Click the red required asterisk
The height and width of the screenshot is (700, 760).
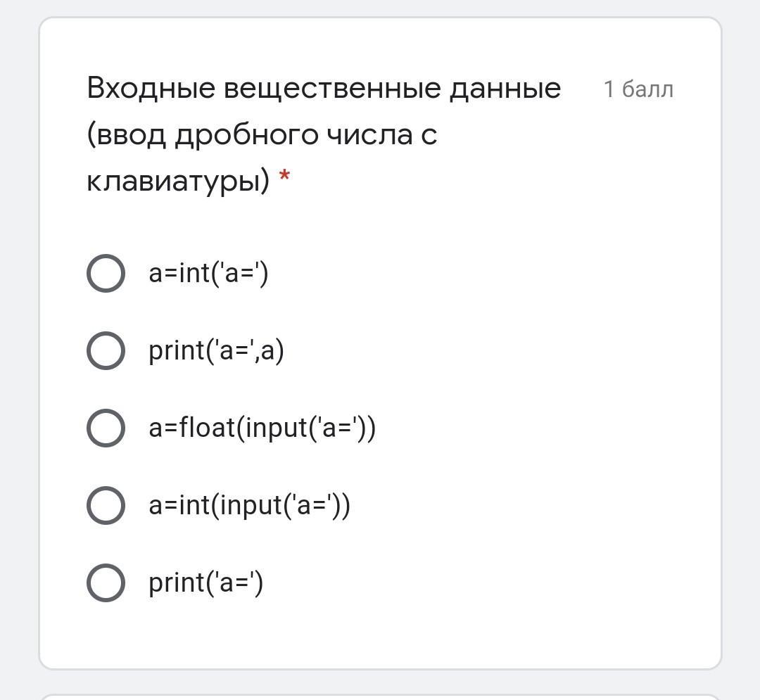click(284, 175)
